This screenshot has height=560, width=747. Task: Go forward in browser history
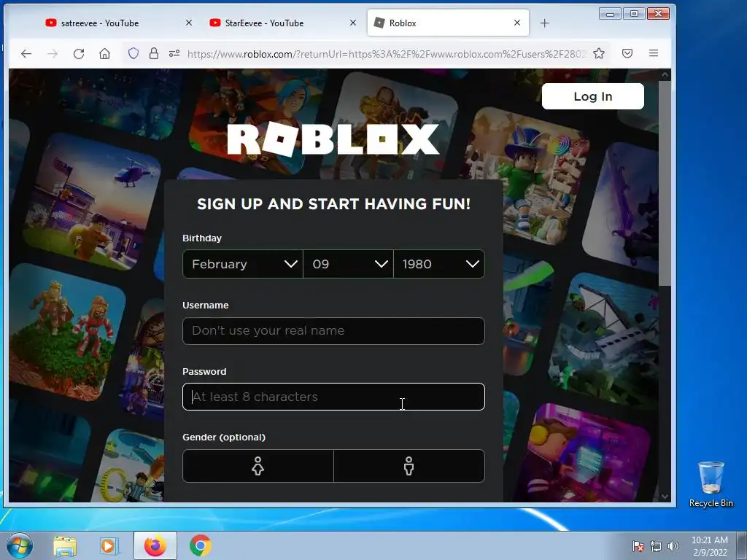click(53, 54)
